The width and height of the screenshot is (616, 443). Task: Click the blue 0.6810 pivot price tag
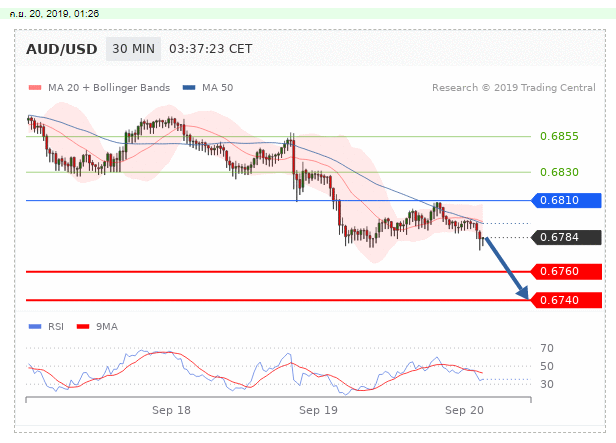[566, 200]
